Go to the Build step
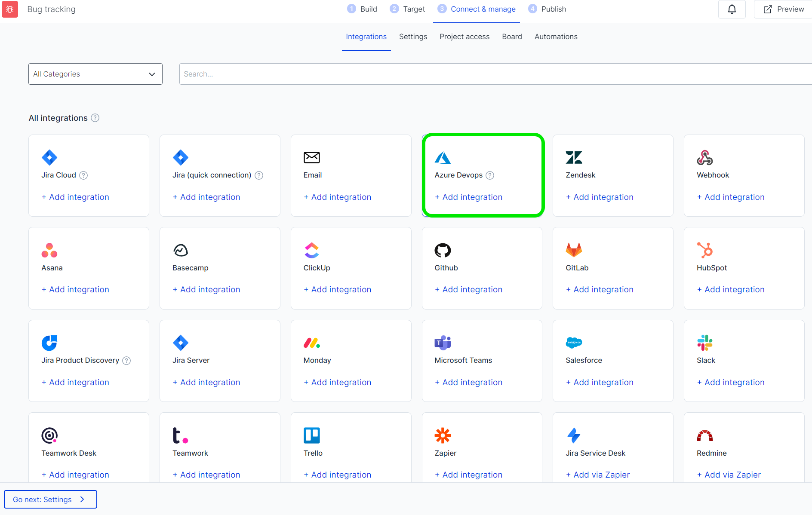 362,9
